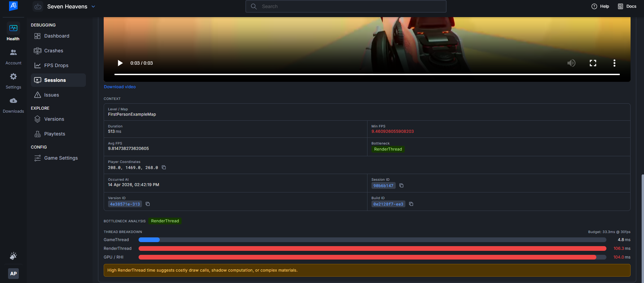Image resolution: width=644 pixels, height=283 pixels.
Task: Open the AP user profile menu
Action: pos(13,274)
